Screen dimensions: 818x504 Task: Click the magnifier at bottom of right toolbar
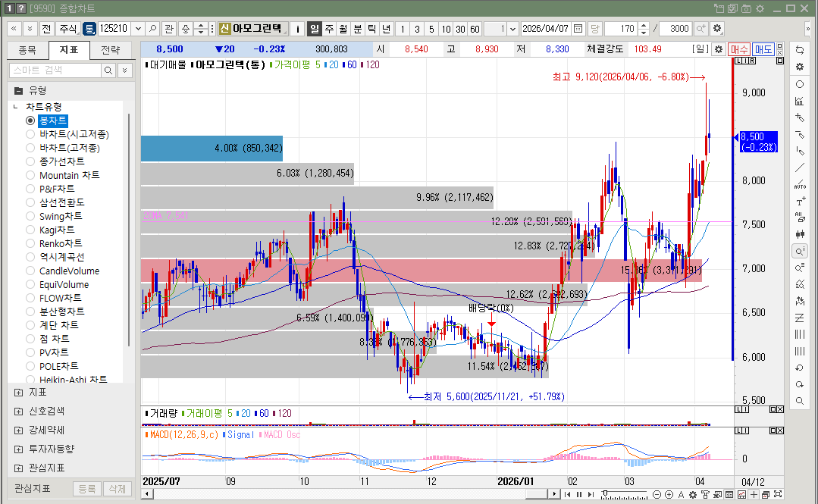coord(800,401)
